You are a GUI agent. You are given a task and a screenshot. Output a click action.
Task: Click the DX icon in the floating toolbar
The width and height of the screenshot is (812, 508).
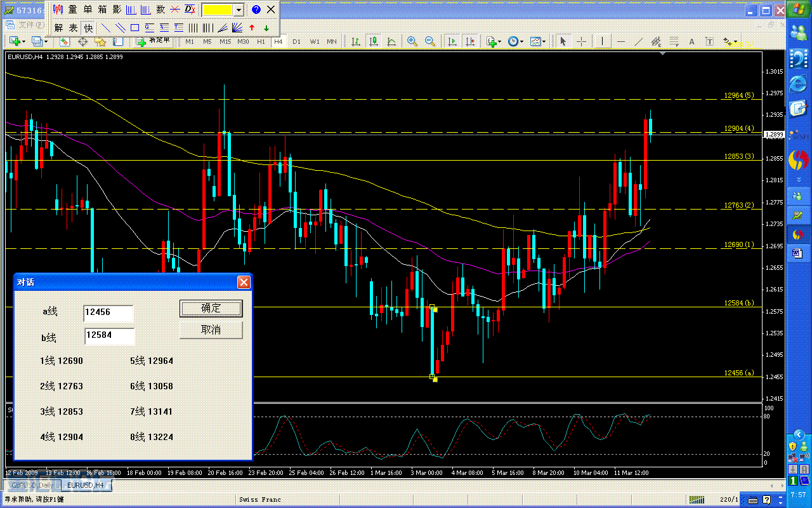[x=190, y=10]
